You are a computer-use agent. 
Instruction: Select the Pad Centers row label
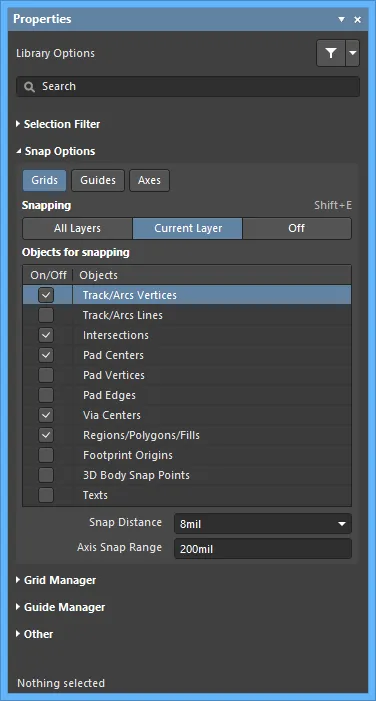point(113,355)
